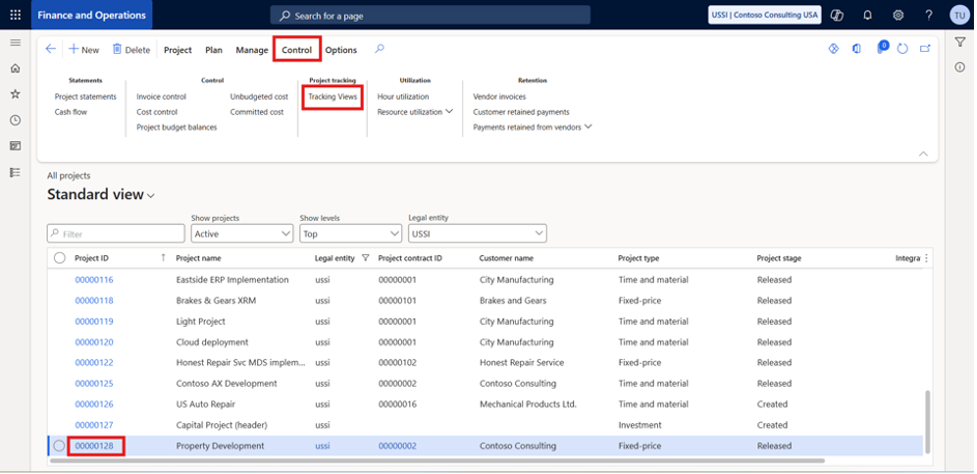The height and width of the screenshot is (474, 977).
Task: Click the horizontal scrollbar below the grid
Action: click(x=437, y=461)
